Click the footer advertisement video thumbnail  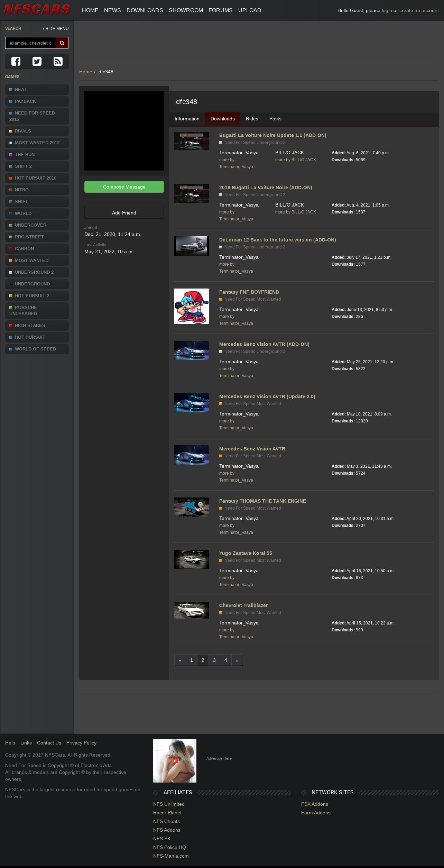tap(175, 761)
